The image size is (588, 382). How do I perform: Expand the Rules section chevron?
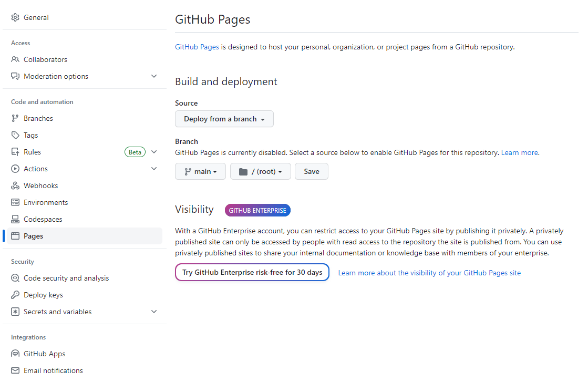154,152
